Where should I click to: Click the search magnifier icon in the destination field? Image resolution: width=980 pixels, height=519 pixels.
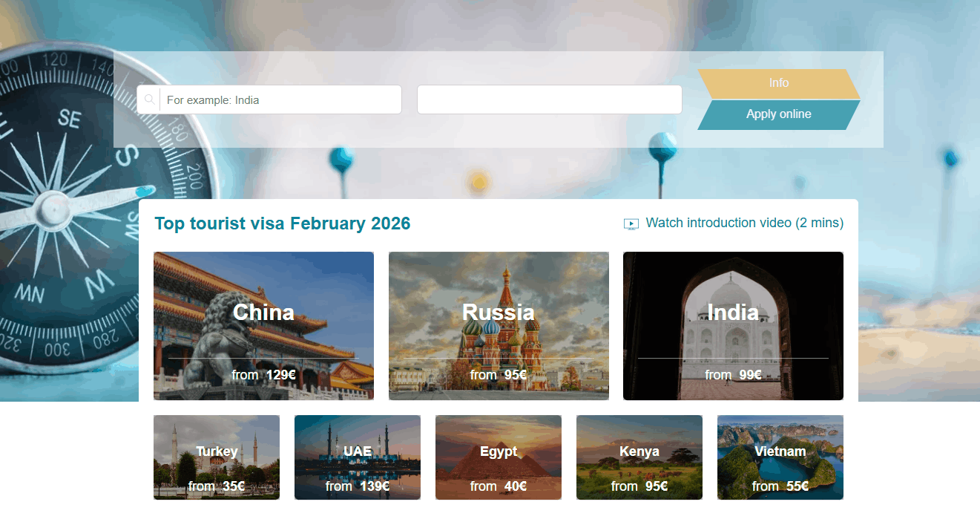(150, 99)
